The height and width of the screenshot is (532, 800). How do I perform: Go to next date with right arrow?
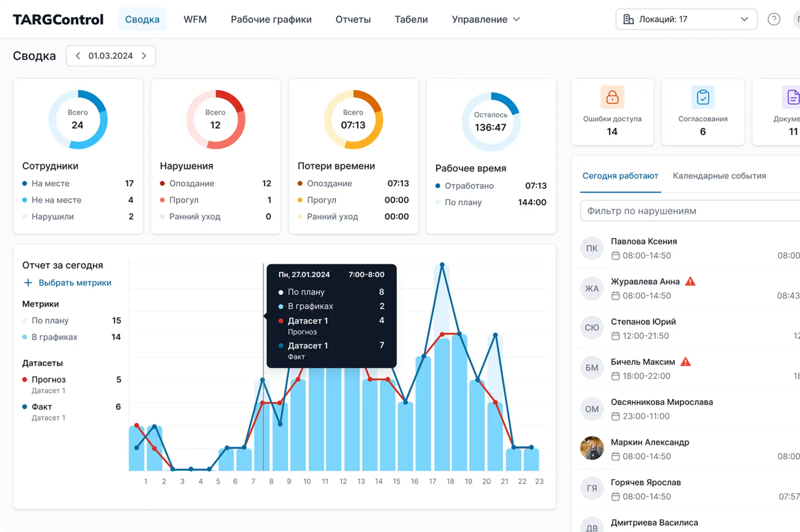pyautogui.click(x=144, y=56)
